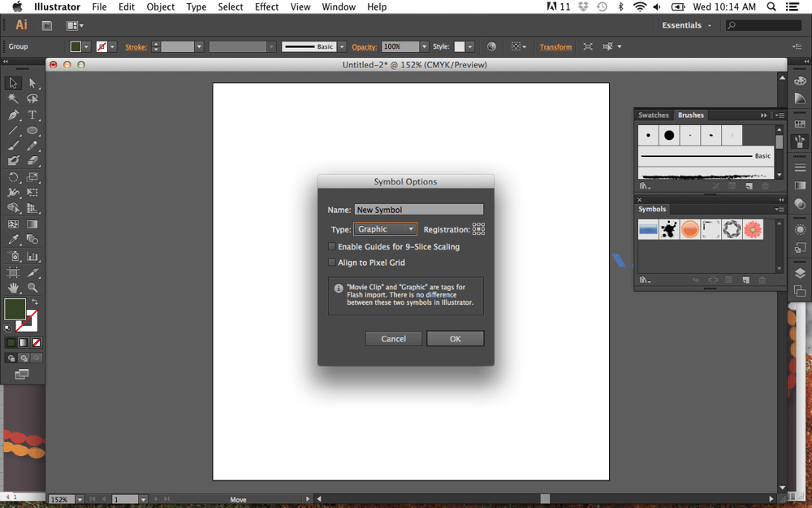The height and width of the screenshot is (508, 812).
Task: Open brush definition Basic dropdown
Action: coord(342,46)
